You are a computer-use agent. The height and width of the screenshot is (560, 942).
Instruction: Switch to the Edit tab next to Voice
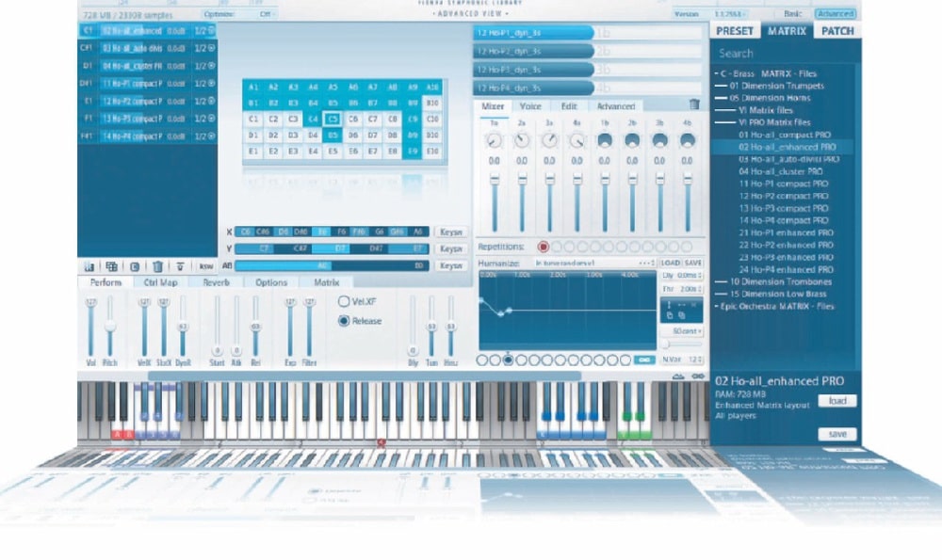pos(569,106)
